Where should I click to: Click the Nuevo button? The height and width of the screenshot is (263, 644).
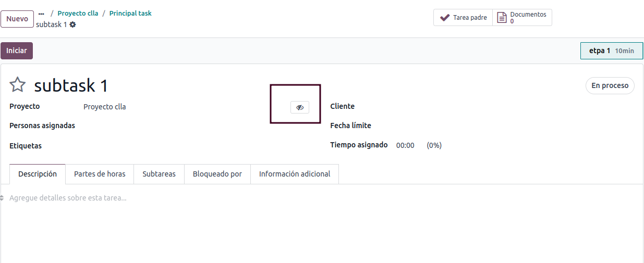(x=17, y=19)
